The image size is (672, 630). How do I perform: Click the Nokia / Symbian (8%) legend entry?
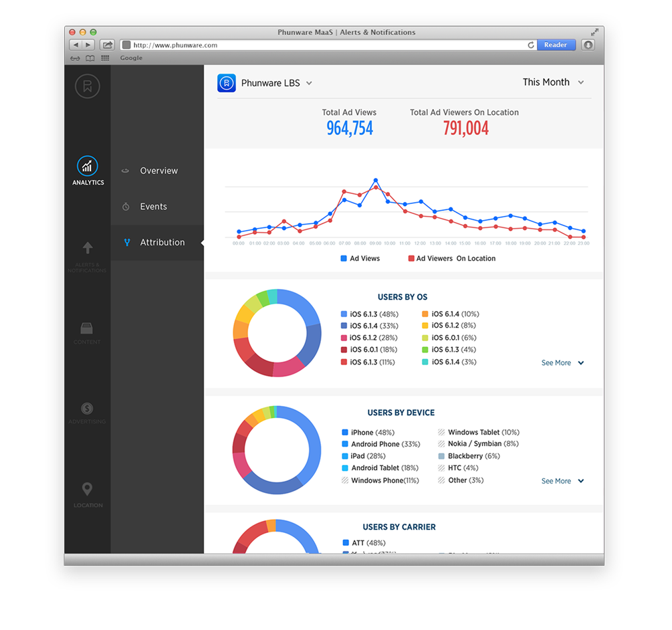pyautogui.click(x=478, y=443)
